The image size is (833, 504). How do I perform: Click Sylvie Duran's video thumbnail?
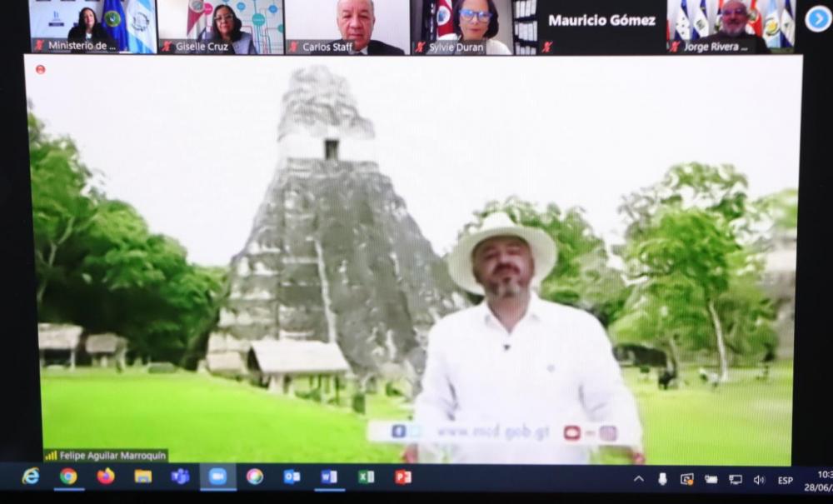point(473,25)
